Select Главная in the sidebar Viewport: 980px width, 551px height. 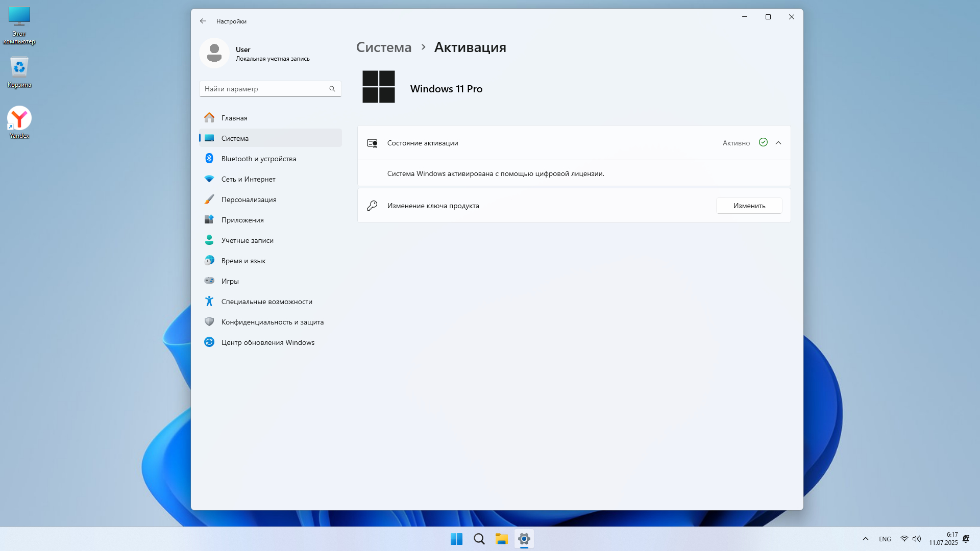point(234,118)
